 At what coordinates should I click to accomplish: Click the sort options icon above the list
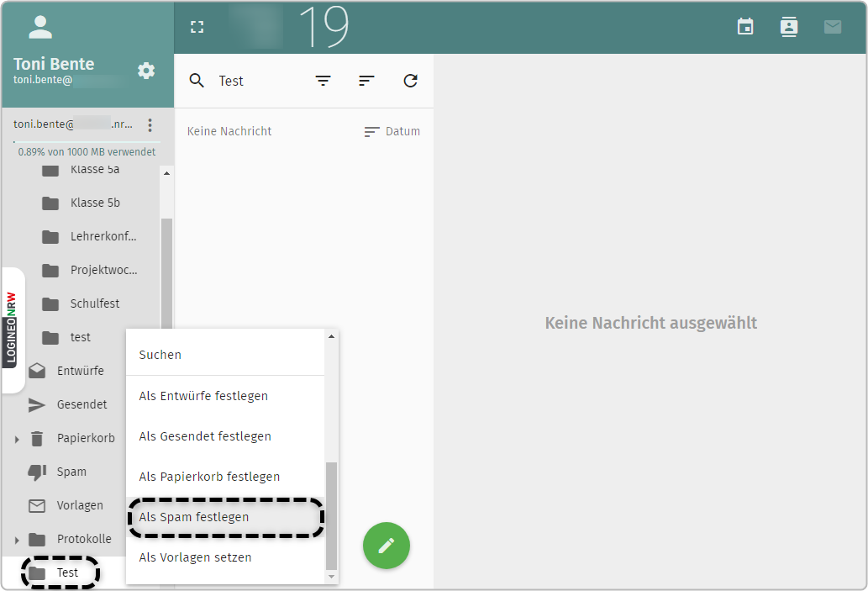tap(366, 81)
